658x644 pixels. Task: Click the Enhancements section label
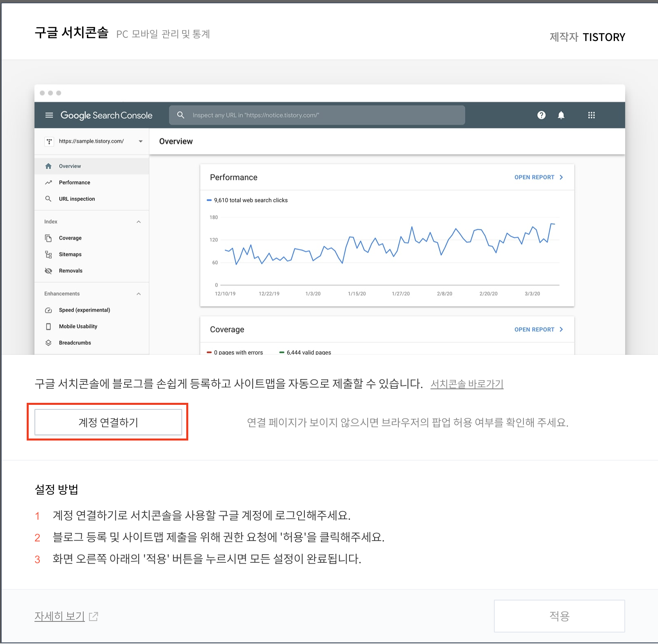click(62, 294)
